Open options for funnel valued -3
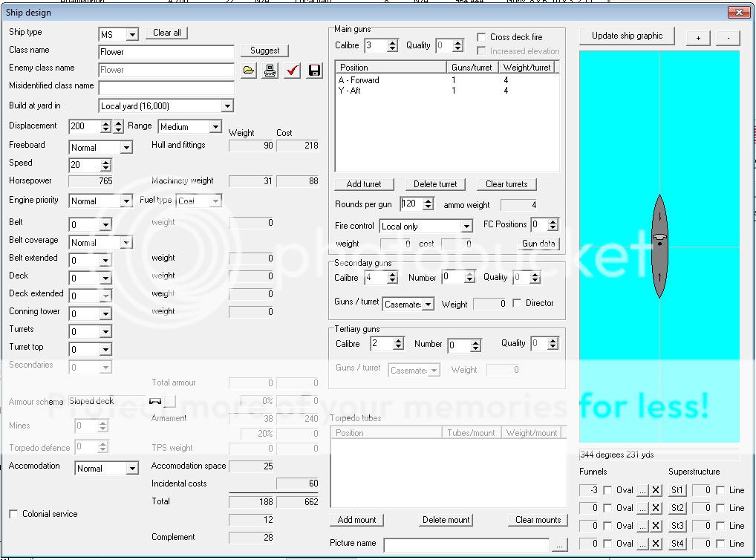This screenshot has height=560, width=756. tap(642, 490)
